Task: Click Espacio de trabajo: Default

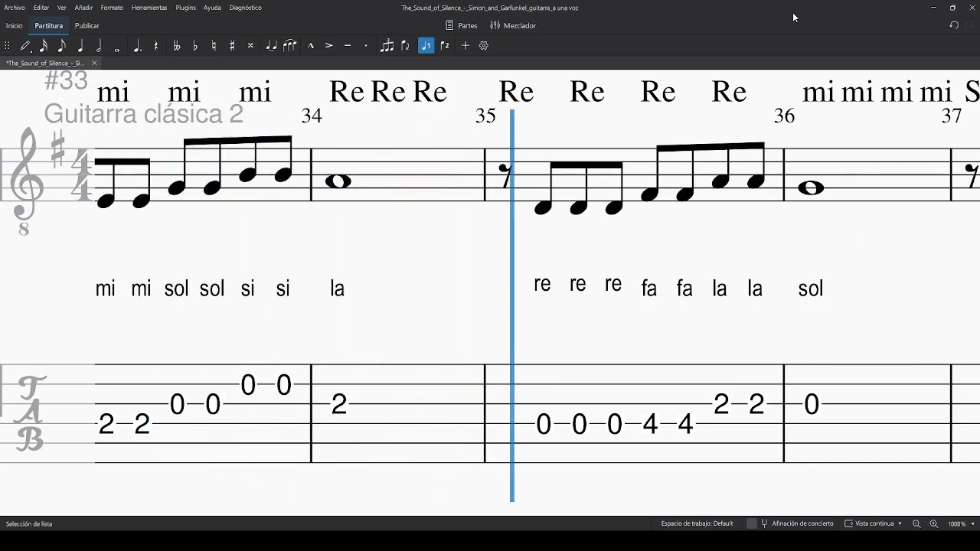Action: tap(697, 523)
